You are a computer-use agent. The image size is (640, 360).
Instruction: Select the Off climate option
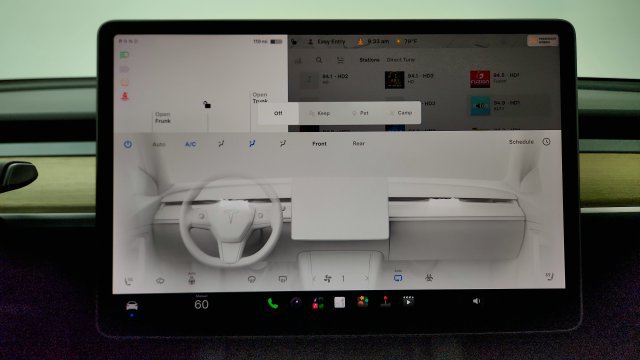[278, 113]
